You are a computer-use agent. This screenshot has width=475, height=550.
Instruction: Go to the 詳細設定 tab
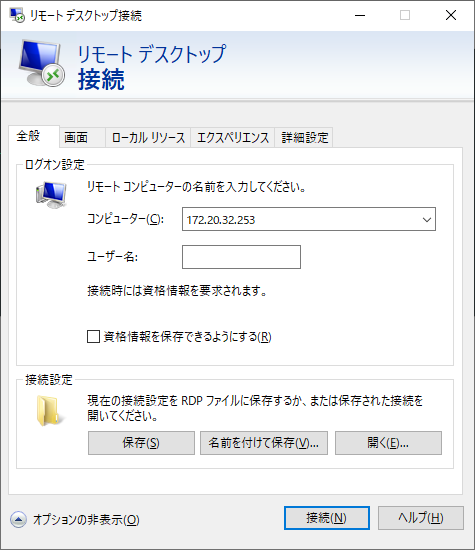click(x=304, y=137)
